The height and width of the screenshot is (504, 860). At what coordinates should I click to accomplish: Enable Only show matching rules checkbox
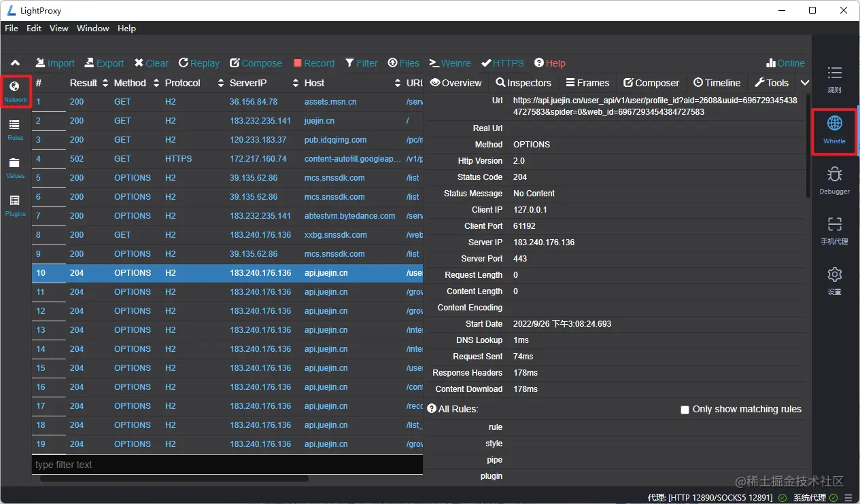point(685,410)
